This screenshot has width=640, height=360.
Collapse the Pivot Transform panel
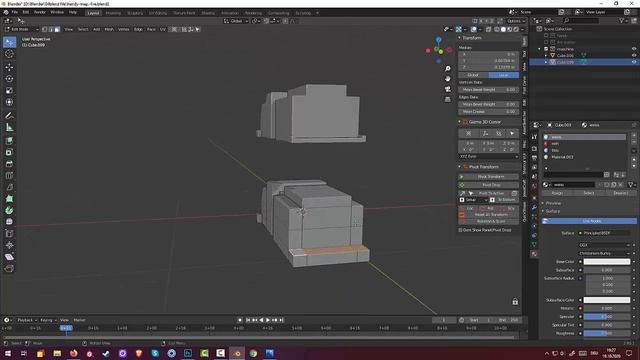(x=460, y=167)
